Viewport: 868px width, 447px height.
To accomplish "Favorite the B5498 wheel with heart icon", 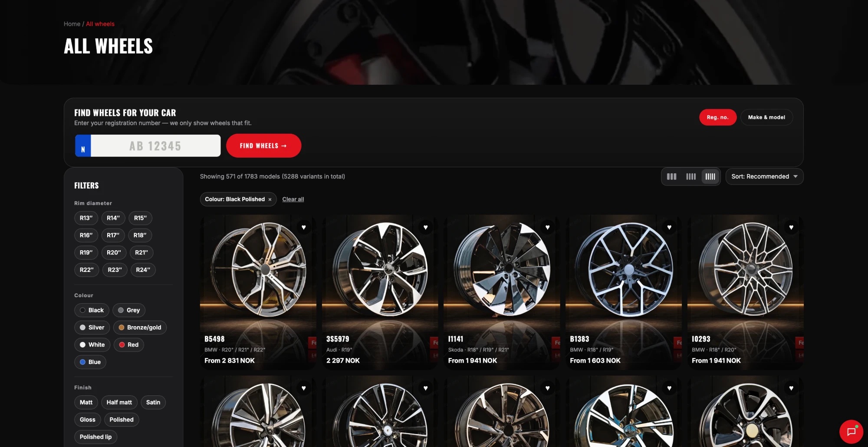I will (x=304, y=227).
